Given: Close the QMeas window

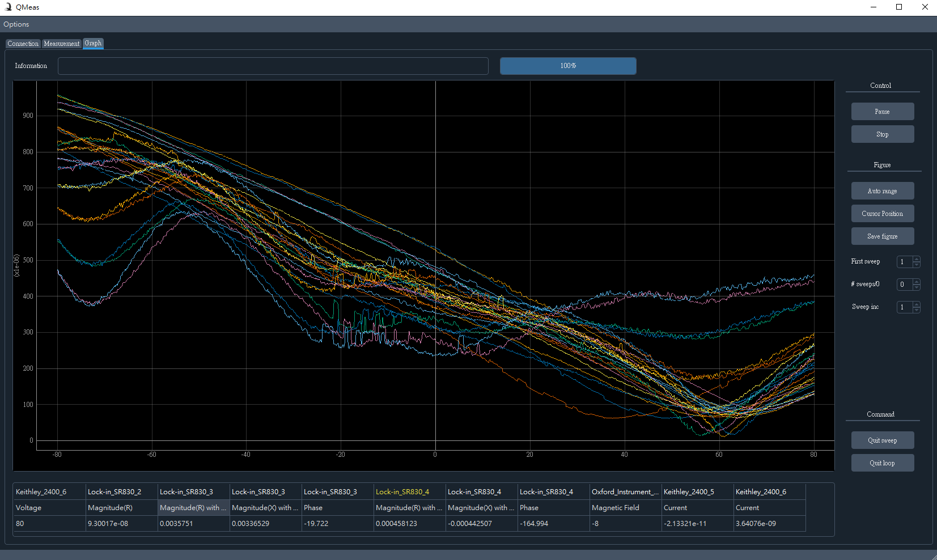Looking at the screenshot, I should coord(925,7).
